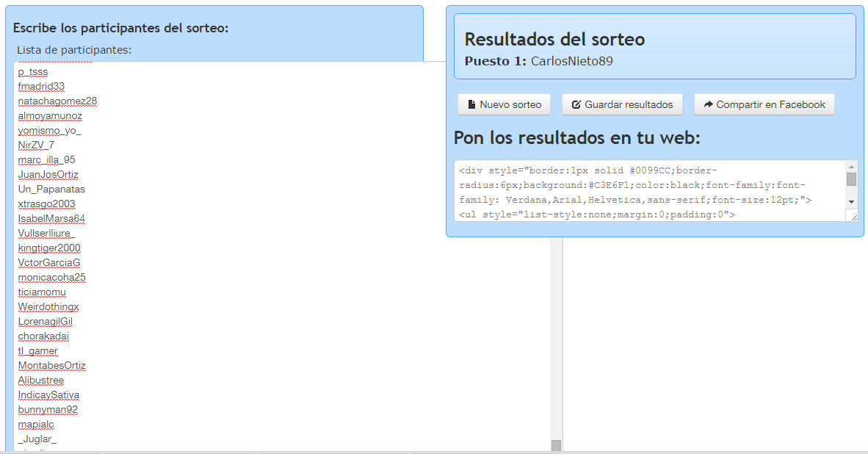Viewport: 868px width, 454px height.
Task: Click participant almoyamunoz in the list
Action: coord(50,116)
